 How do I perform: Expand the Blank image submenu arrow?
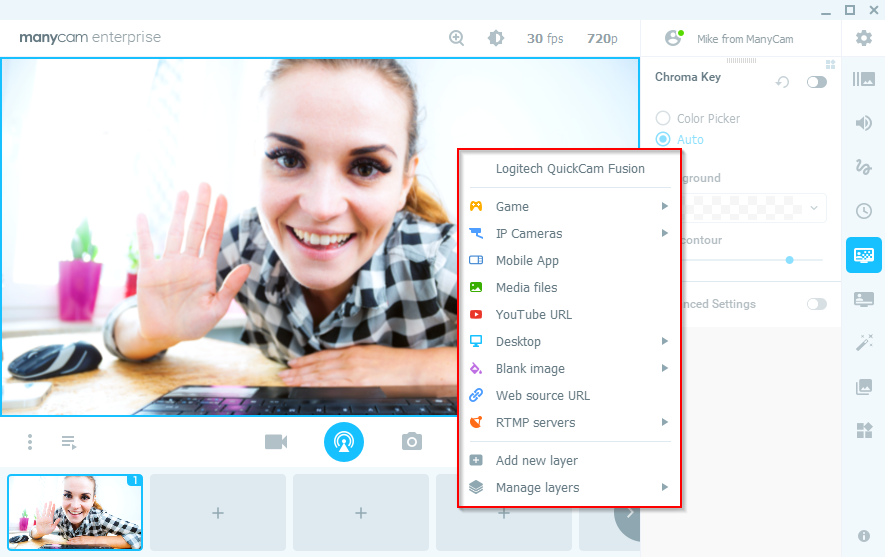point(665,368)
